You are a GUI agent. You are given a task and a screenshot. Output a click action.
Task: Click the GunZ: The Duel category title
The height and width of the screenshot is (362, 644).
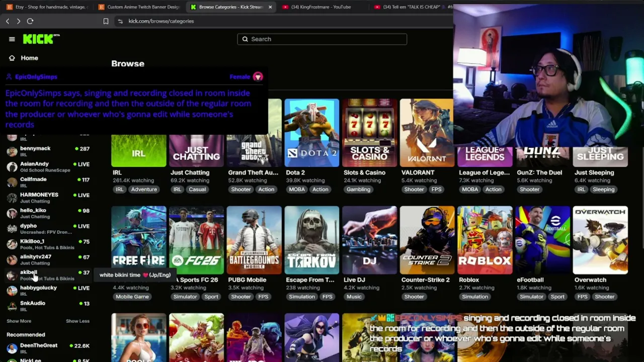tap(539, 172)
